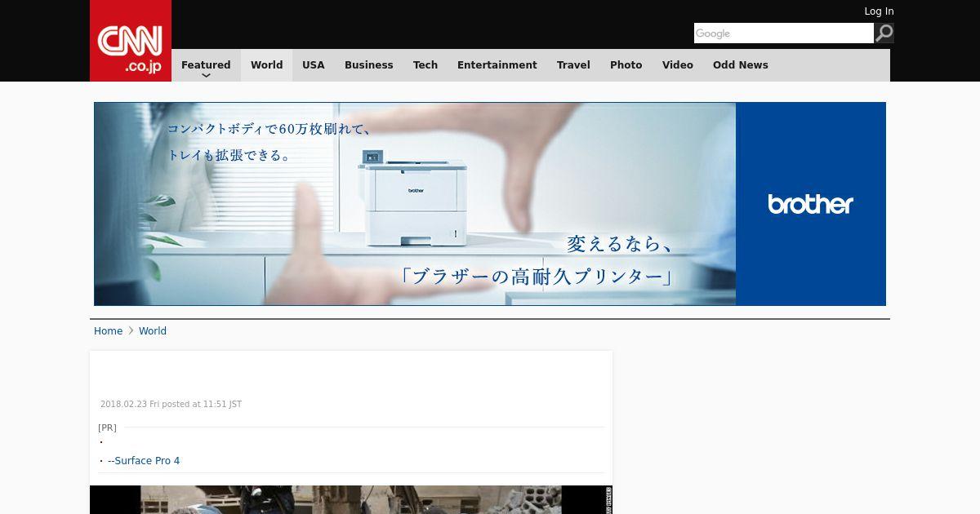This screenshot has width=980, height=514.
Task: Select the Tech menu item
Action: click(x=425, y=65)
